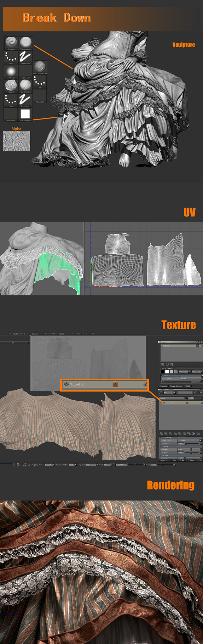Screen dimensions: 203x644
Task: Click the Gain slider in status bar
Action: pyautogui.click(x=136, y=464)
